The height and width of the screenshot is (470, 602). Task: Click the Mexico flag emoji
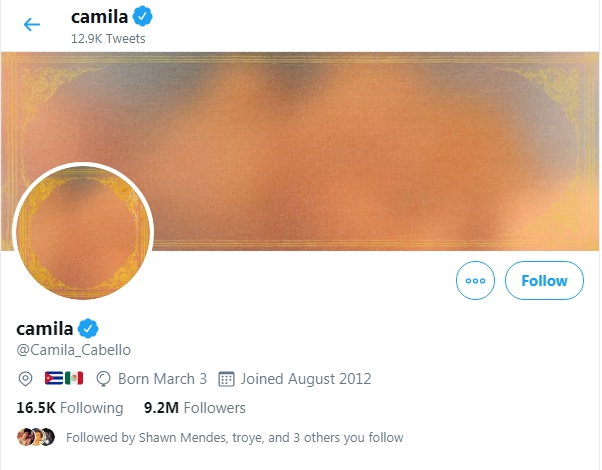[x=74, y=379]
